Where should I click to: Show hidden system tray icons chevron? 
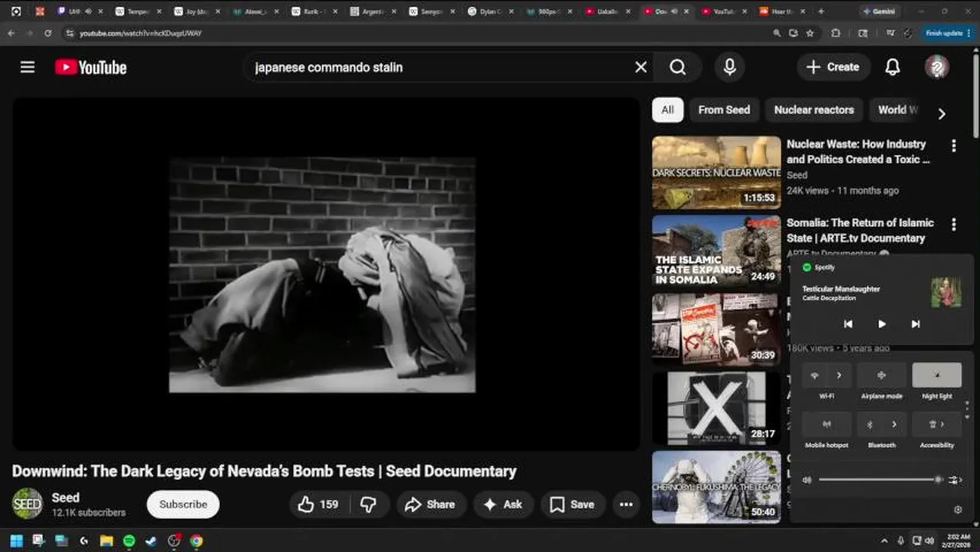[884, 541]
